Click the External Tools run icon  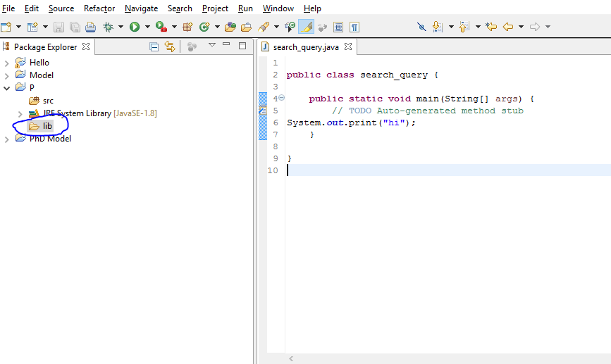(x=161, y=27)
